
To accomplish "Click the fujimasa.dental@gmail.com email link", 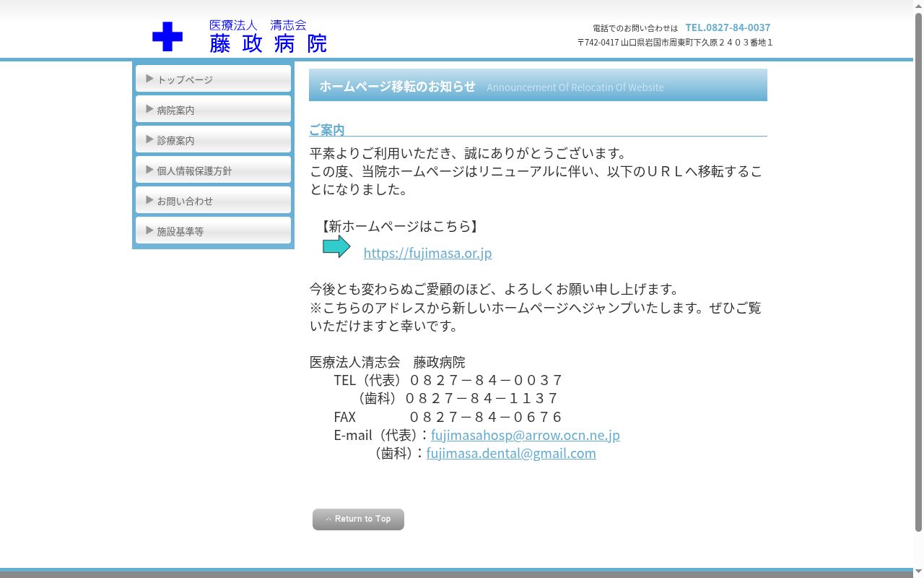I will 511,453.
